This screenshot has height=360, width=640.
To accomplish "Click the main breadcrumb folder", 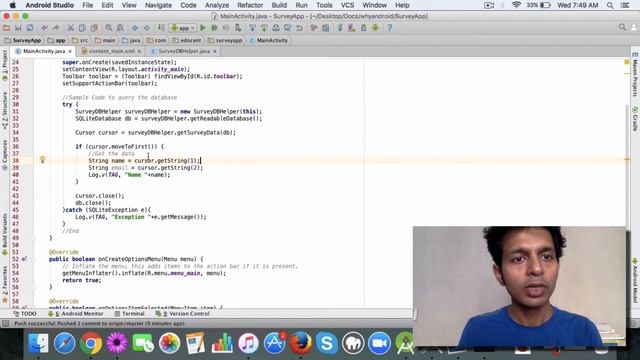I will click(x=105, y=40).
